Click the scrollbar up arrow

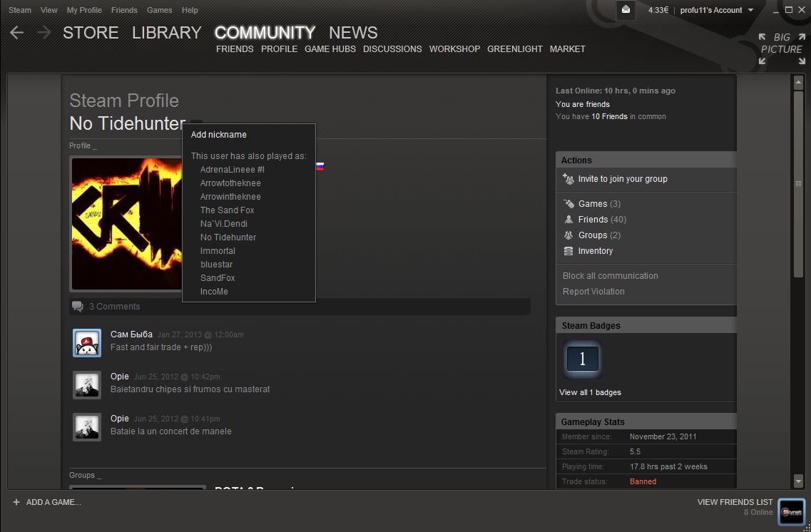coord(799,82)
